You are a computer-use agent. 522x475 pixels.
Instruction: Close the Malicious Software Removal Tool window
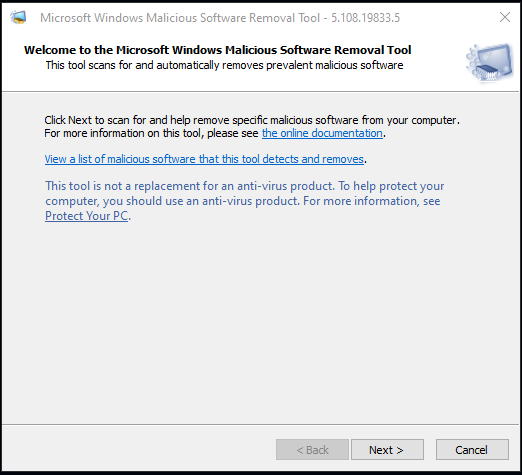tap(505, 17)
